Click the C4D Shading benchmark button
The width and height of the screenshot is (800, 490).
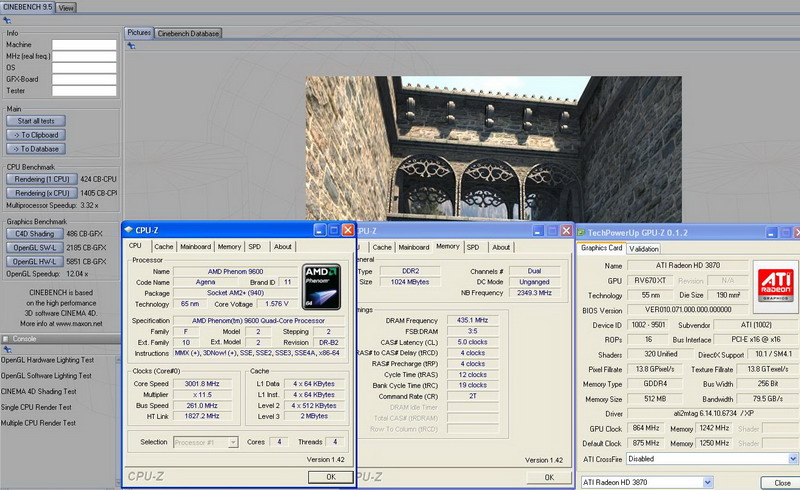(34, 233)
